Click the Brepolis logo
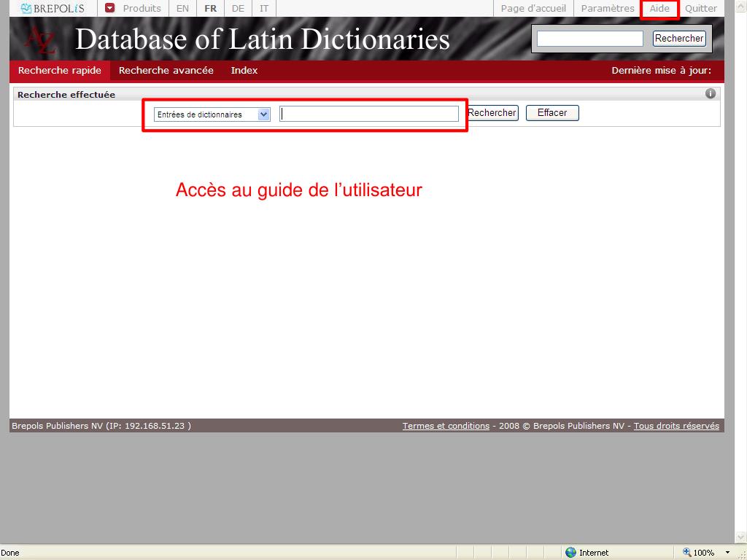Viewport: 747px width, 560px height. [53, 8]
